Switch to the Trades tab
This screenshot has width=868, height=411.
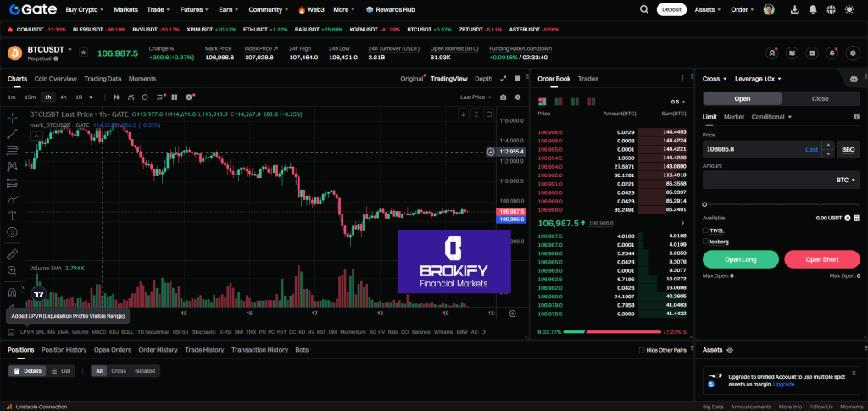[x=587, y=78]
